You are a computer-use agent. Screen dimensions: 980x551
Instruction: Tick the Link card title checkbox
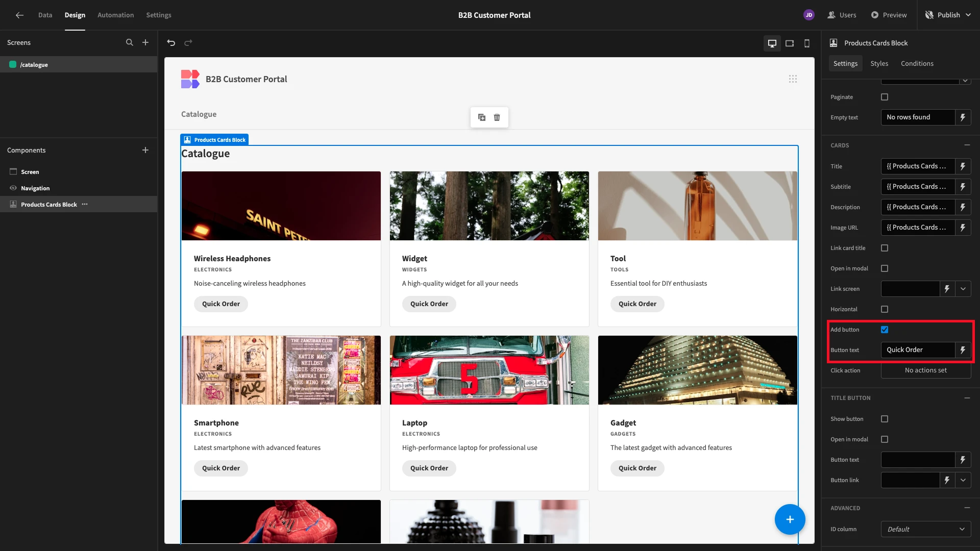tap(885, 248)
